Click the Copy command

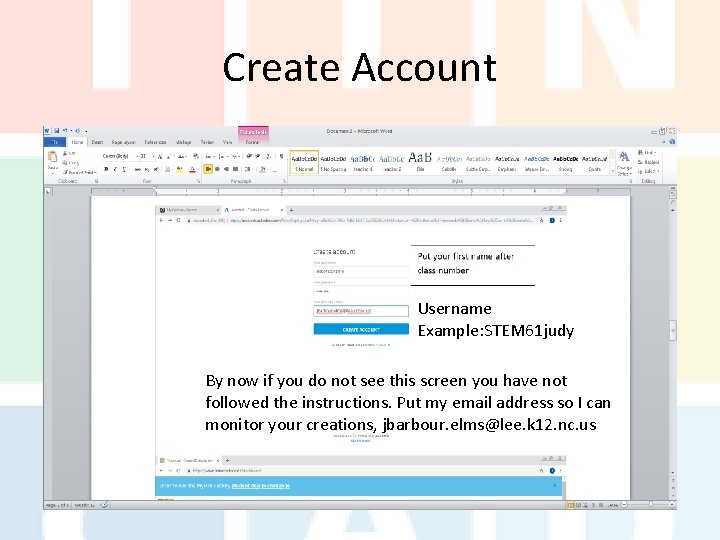click(71, 163)
